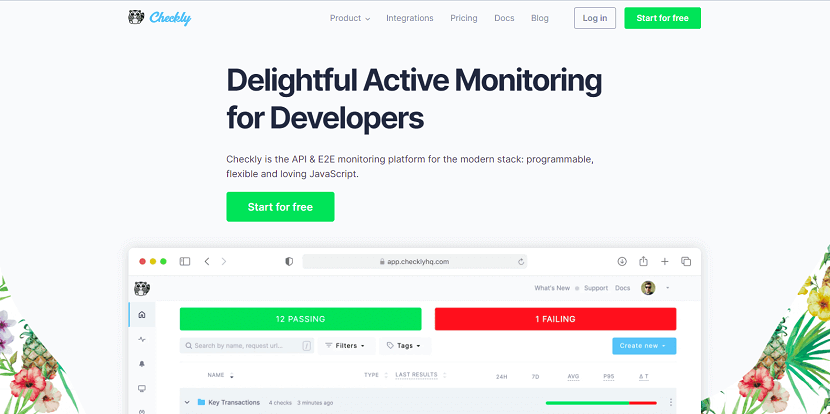The height and width of the screenshot is (414, 830).
Task: Click the 1 FAILING status bar
Action: (555, 319)
